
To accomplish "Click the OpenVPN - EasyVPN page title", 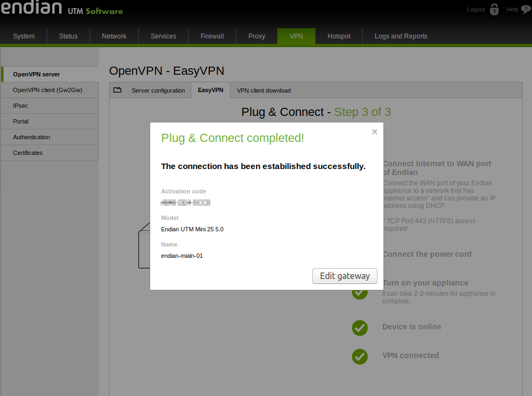I will point(166,71).
